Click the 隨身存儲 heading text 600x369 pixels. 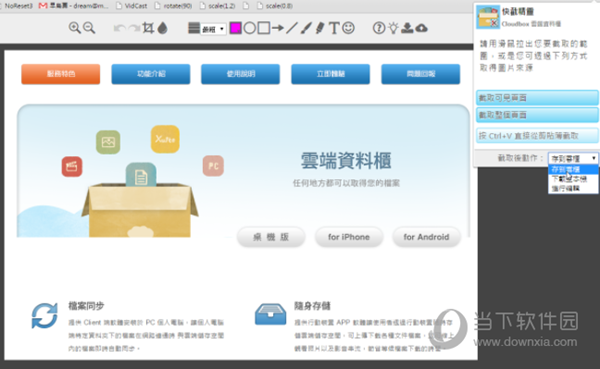pyautogui.click(x=312, y=306)
